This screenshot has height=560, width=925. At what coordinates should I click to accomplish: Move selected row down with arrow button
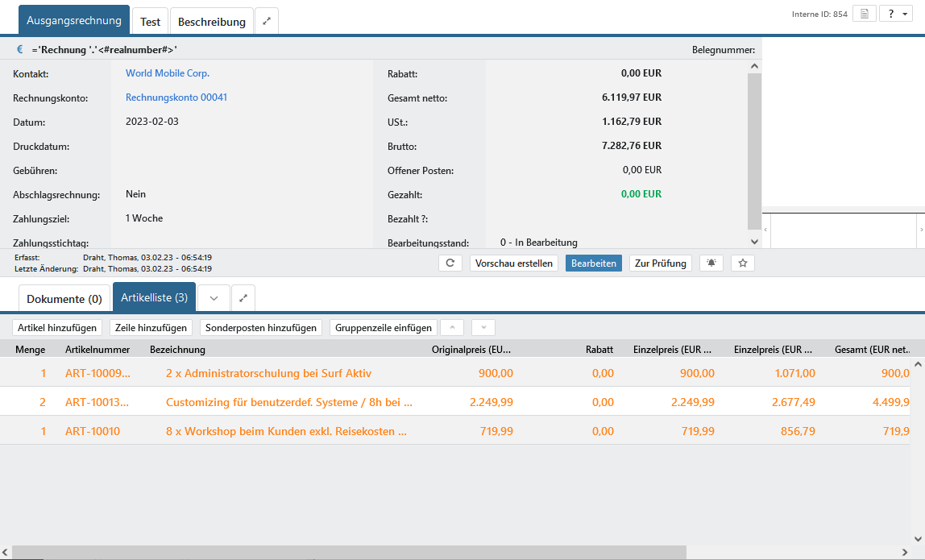(483, 328)
